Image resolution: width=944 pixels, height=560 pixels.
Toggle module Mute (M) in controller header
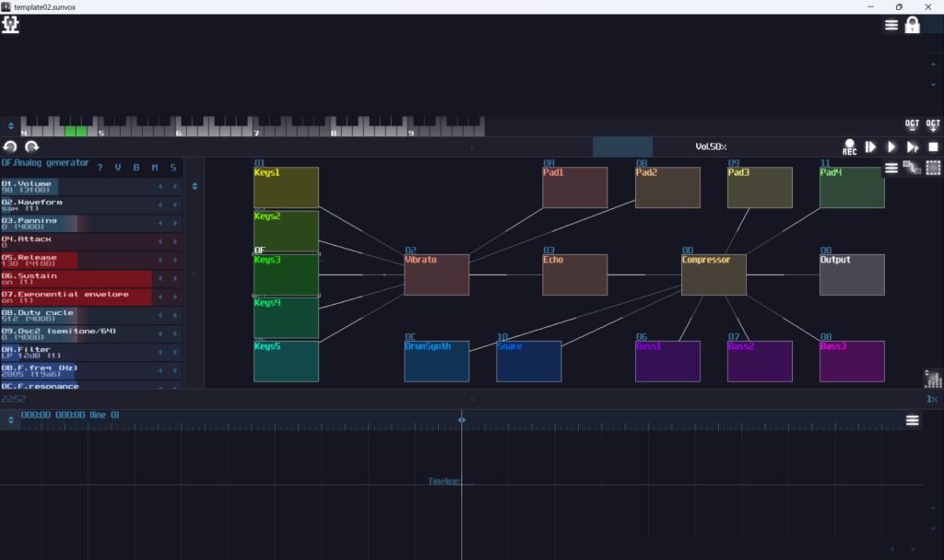point(154,168)
